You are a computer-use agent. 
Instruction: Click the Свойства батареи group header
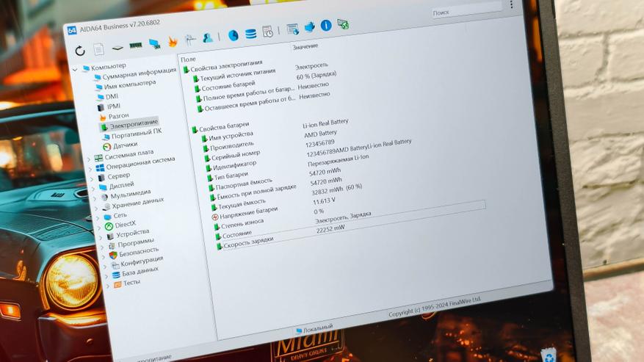224,126
